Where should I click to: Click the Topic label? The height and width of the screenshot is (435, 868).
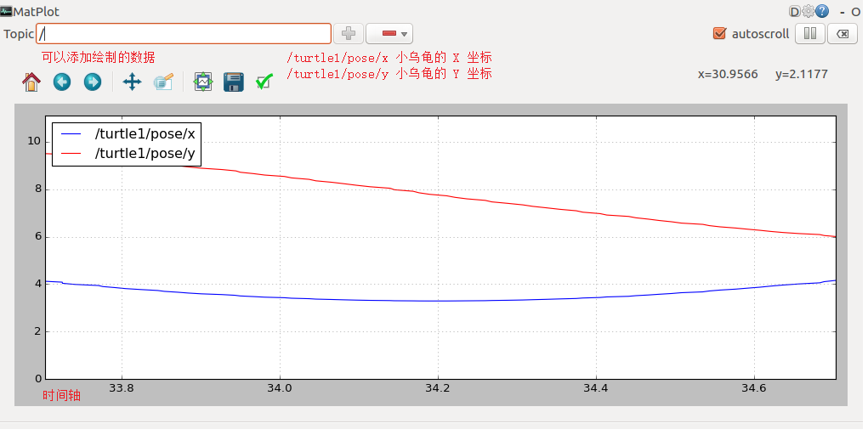[x=19, y=34]
